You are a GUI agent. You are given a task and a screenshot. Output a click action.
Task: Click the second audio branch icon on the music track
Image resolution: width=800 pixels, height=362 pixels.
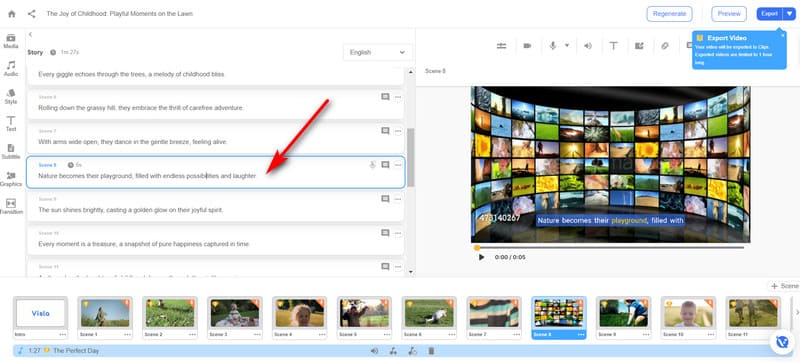412,351
